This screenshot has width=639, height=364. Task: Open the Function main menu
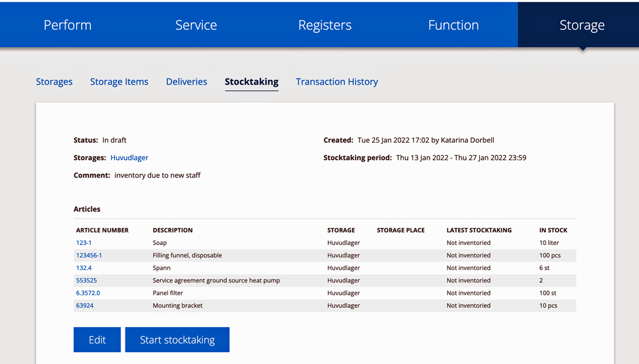coord(453,25)
